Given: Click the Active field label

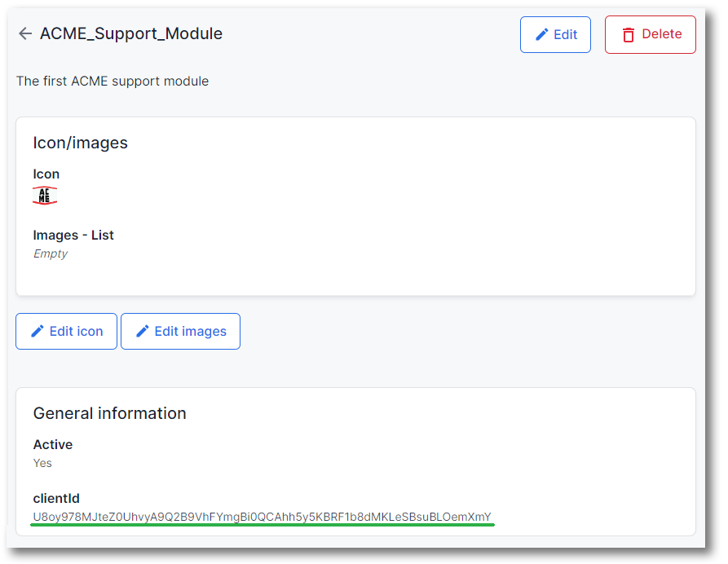Looking at the screenshot, I should (x=53, y=444).
